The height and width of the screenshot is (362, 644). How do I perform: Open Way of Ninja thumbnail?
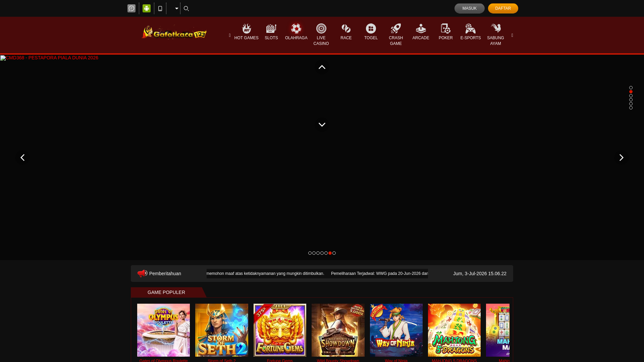396,330
